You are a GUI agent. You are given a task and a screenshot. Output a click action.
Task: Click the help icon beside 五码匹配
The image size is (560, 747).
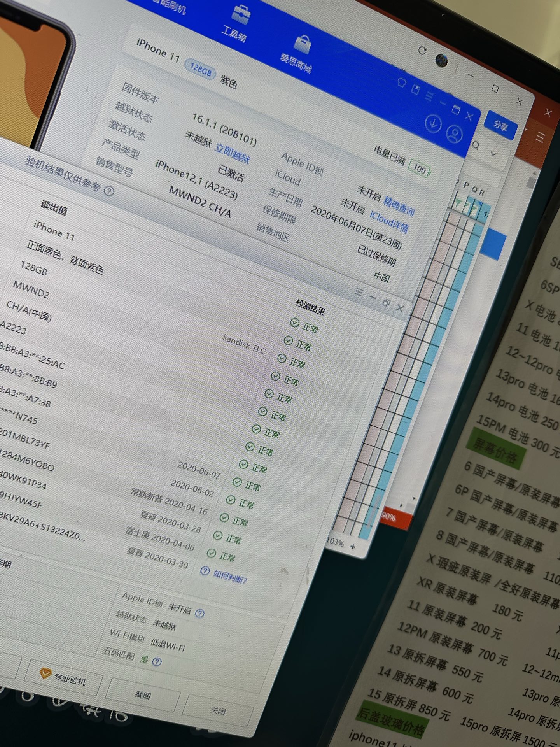(157, 662)
